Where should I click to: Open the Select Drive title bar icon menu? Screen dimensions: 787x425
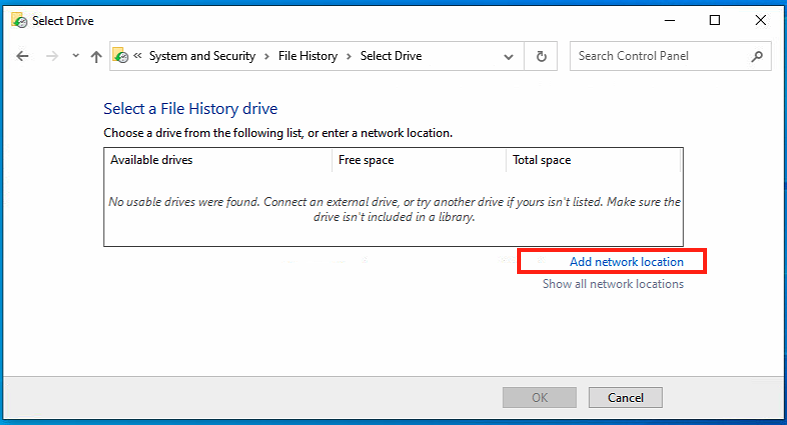coord(17,20)
